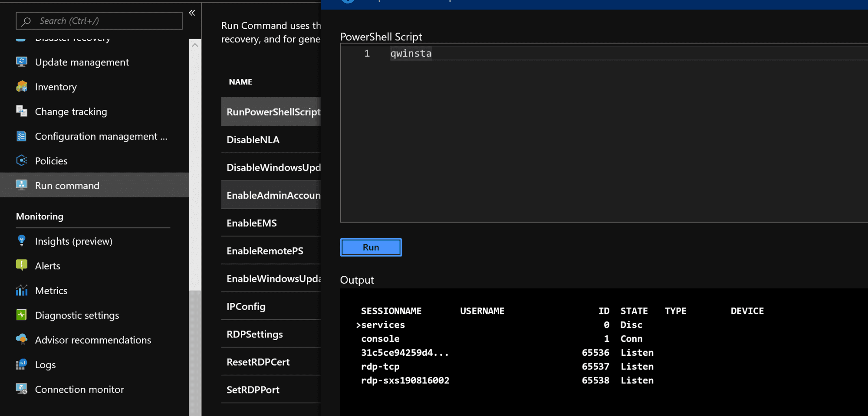Open Policies in sidebar

point(94,161)
